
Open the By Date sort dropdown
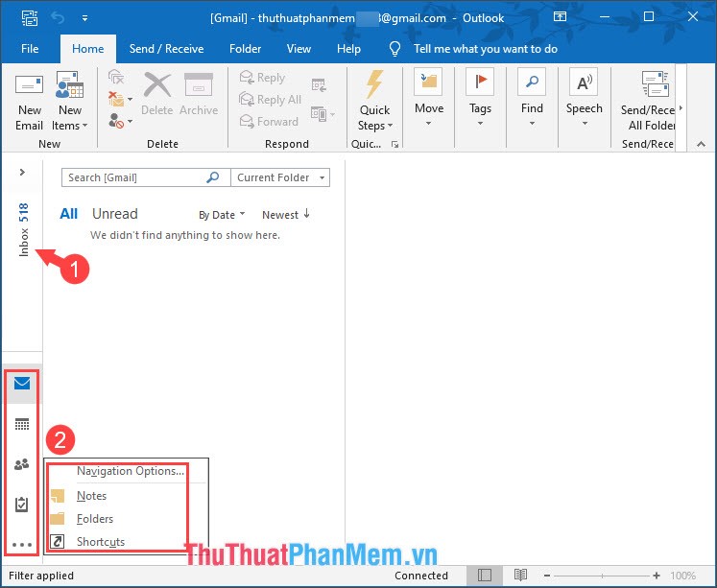222,215
